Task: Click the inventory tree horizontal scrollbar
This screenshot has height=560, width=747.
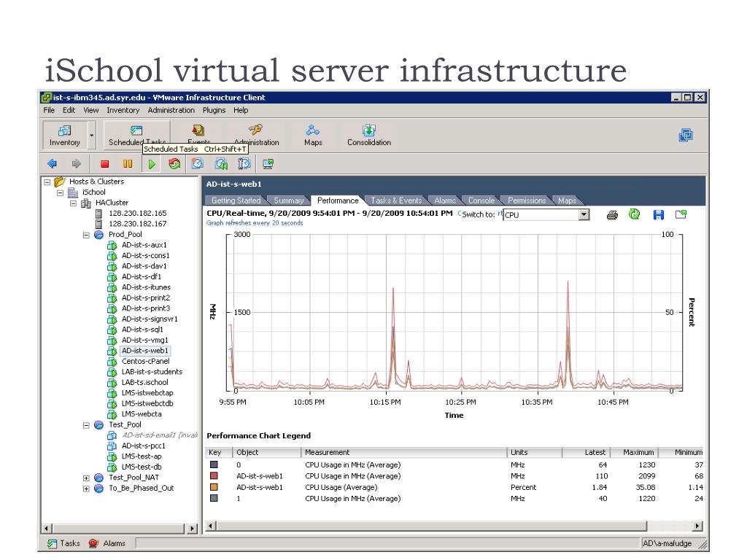Action: 120,528
